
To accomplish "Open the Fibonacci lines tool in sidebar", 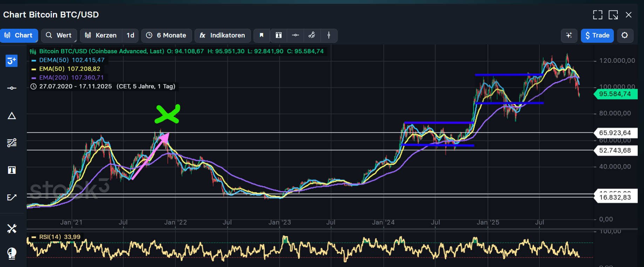I will pyautogui.click(x=12, y=143).
